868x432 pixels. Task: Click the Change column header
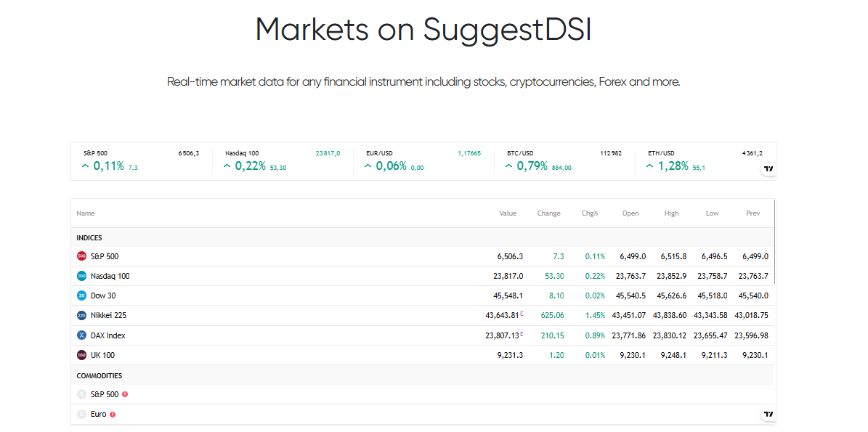coord(548,213)
